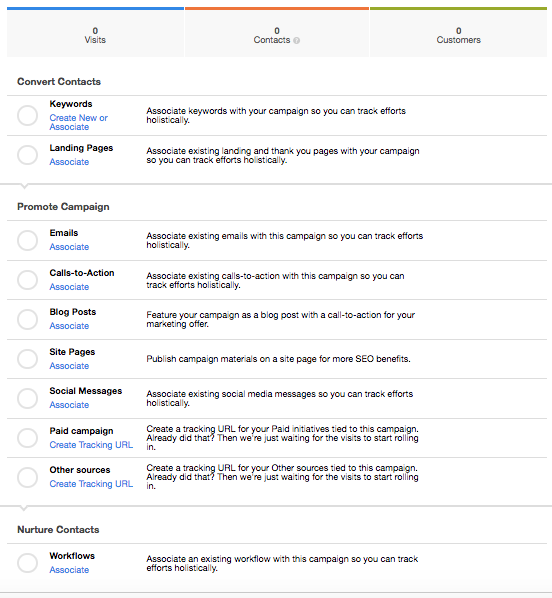This screenshot has width=552, height=598.
Task: Create Tracking URL for Other sources
Action: tap(91, 484)
